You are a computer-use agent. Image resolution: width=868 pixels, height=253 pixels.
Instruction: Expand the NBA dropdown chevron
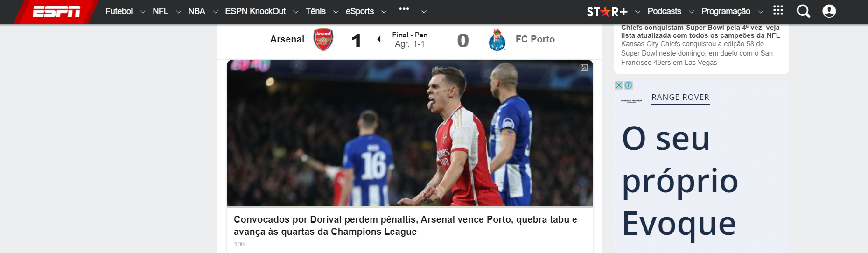point(215,12)
